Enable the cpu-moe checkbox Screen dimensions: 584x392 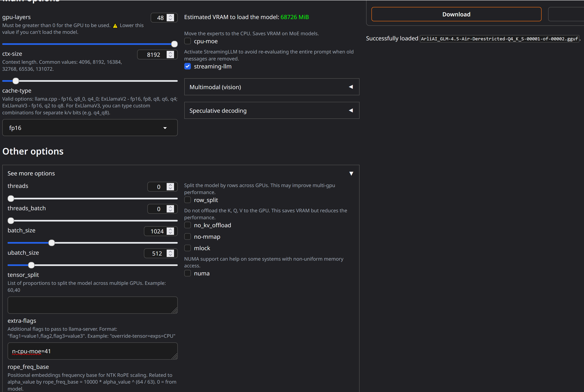(x=188, y=41)
